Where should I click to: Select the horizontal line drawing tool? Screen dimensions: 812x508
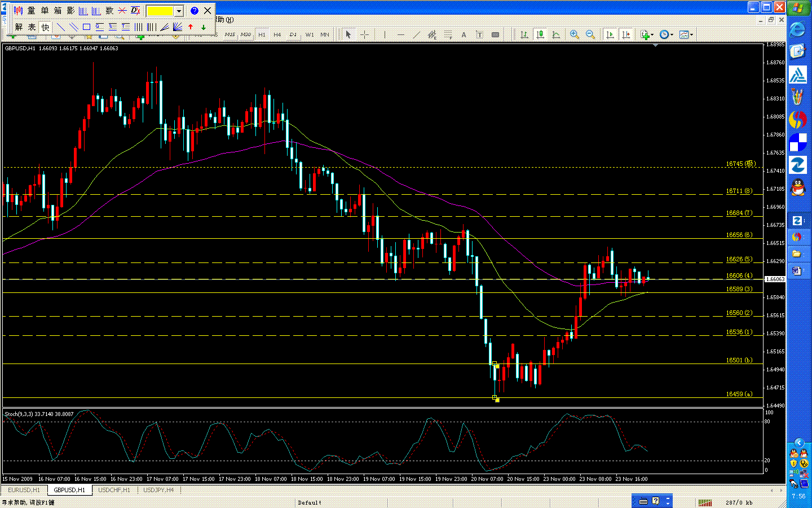[x=401, y=35]
